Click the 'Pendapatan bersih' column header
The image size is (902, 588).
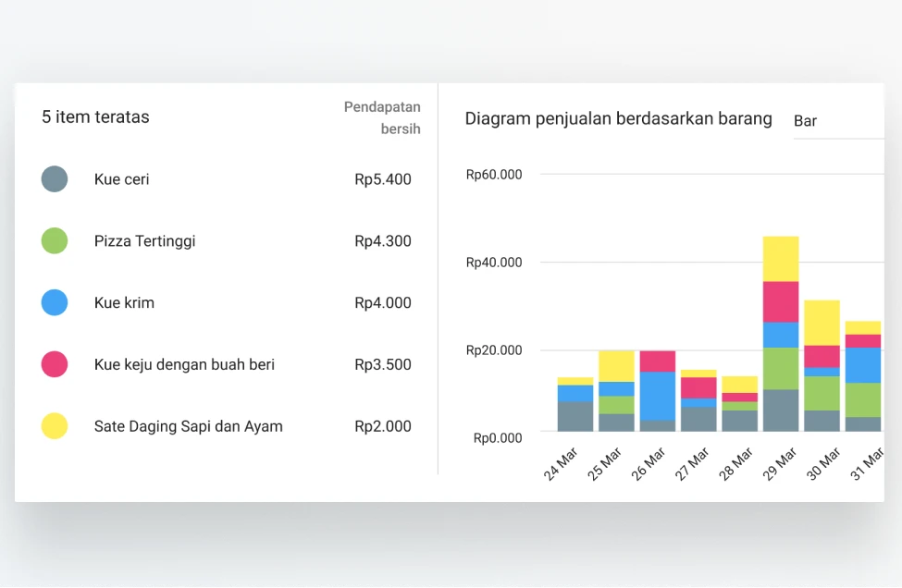(x=382, y=117)
